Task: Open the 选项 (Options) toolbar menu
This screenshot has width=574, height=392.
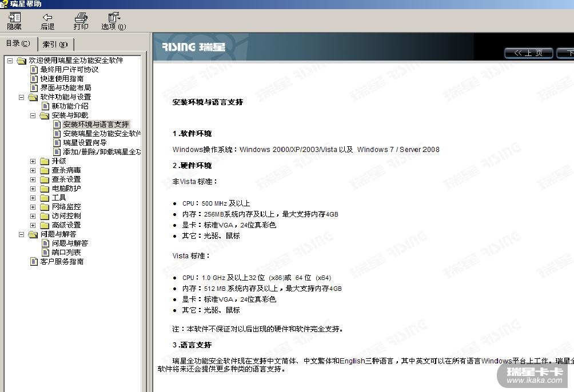Action: pyautogui.click(x=113, y=21)
